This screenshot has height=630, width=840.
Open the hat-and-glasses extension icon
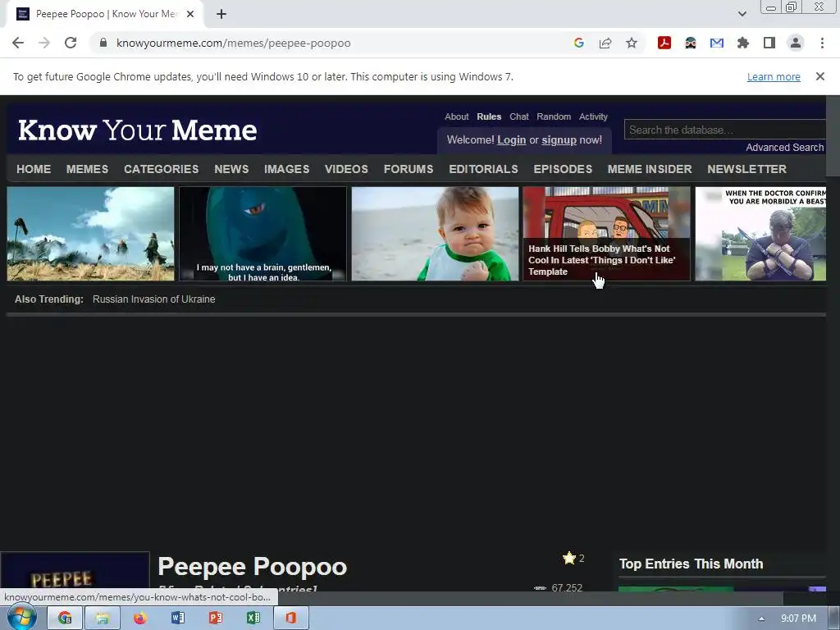click(691, 43)
